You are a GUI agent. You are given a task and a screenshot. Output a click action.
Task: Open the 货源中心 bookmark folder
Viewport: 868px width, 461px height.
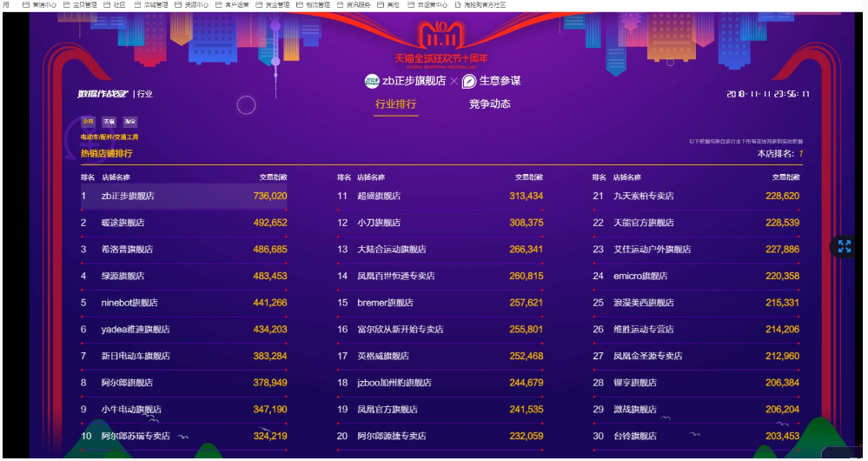coord(191,4)
